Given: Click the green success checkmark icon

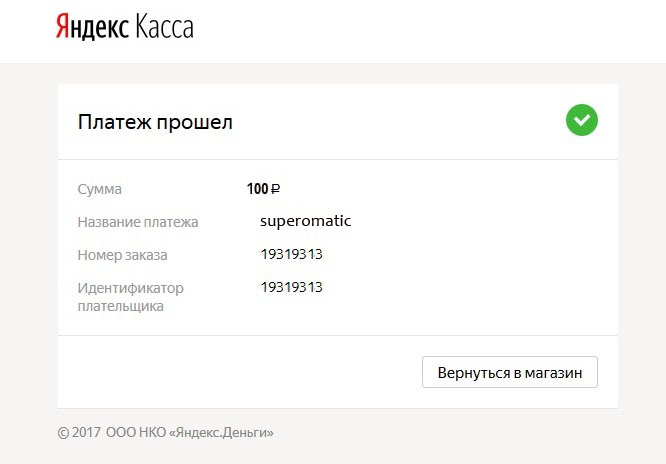Looking at the screenshot, I should [x=581, y=121].
